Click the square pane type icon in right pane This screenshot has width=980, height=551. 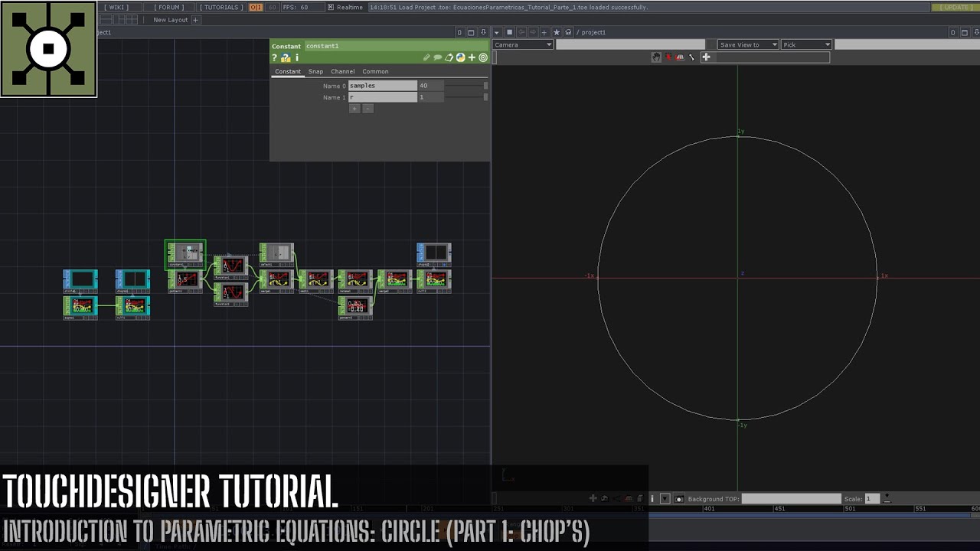[509, 32]
